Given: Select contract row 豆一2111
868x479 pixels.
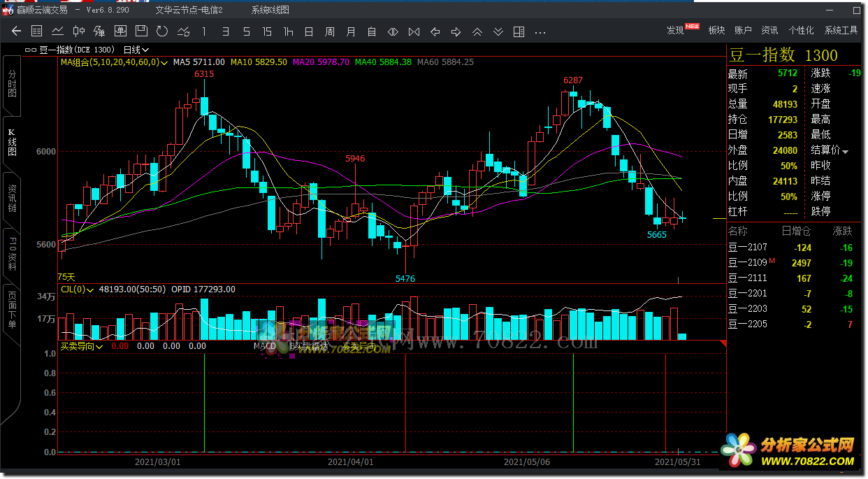Looking at the screenshot, I should (x=795, y=278).
